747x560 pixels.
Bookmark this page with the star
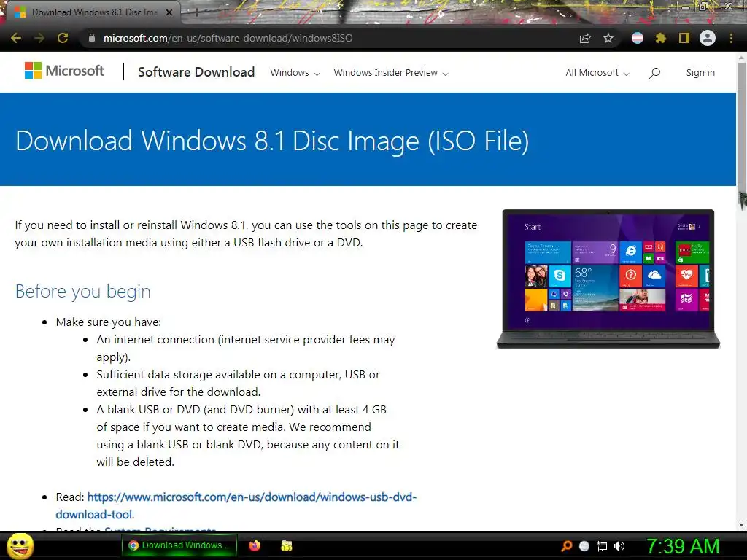[x=608, y=38]
